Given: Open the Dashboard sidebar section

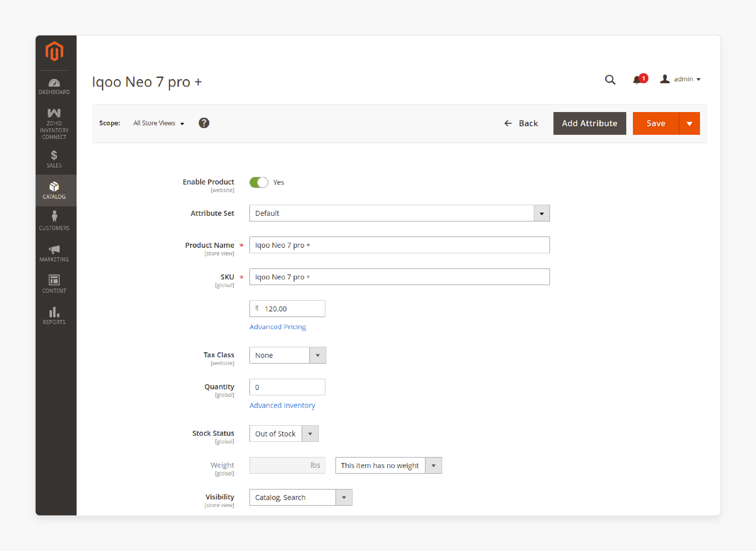Looking at the screenshot, I should pos(54,86).
